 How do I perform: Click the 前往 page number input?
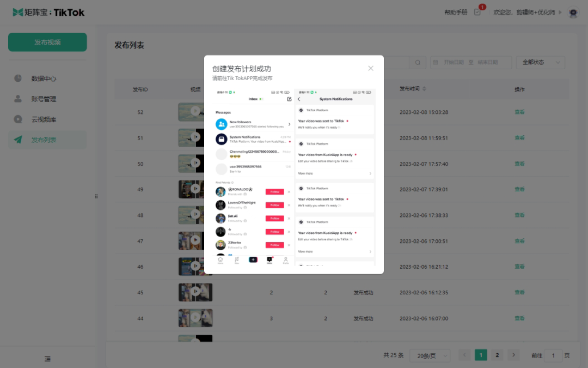(553, 355)
